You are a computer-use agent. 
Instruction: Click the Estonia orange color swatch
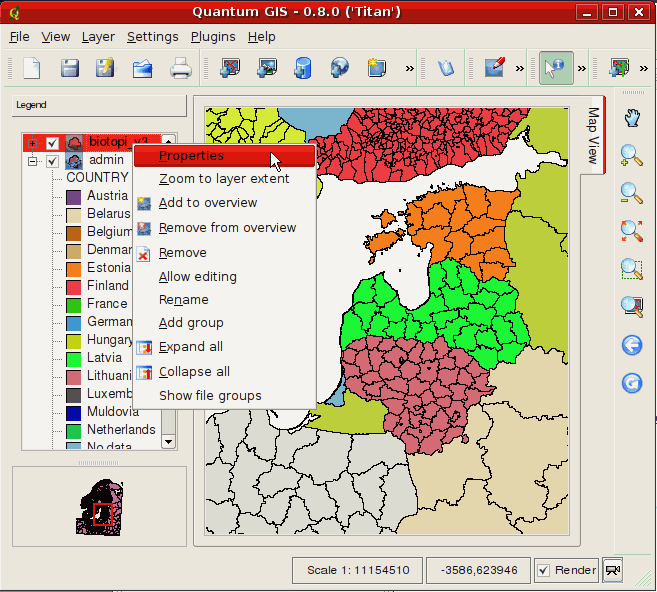pos(73,269)
